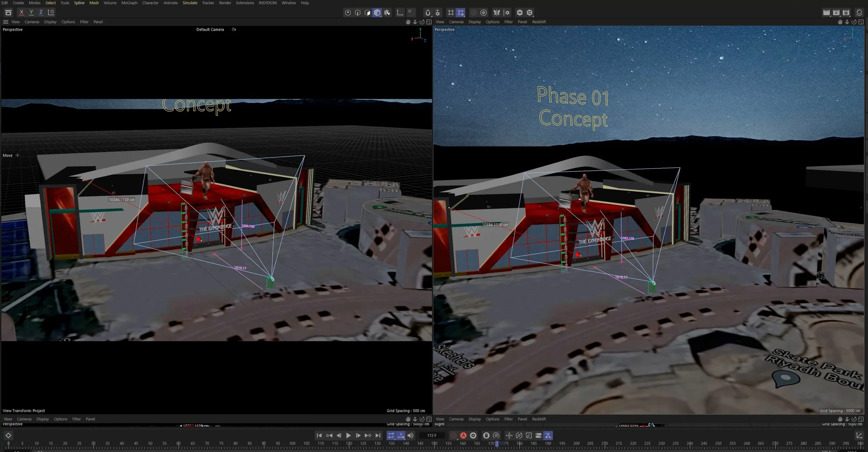The image size is (868, 452).
Task: Maximize right viewport panel icon
Action: [x=861, y=22]
